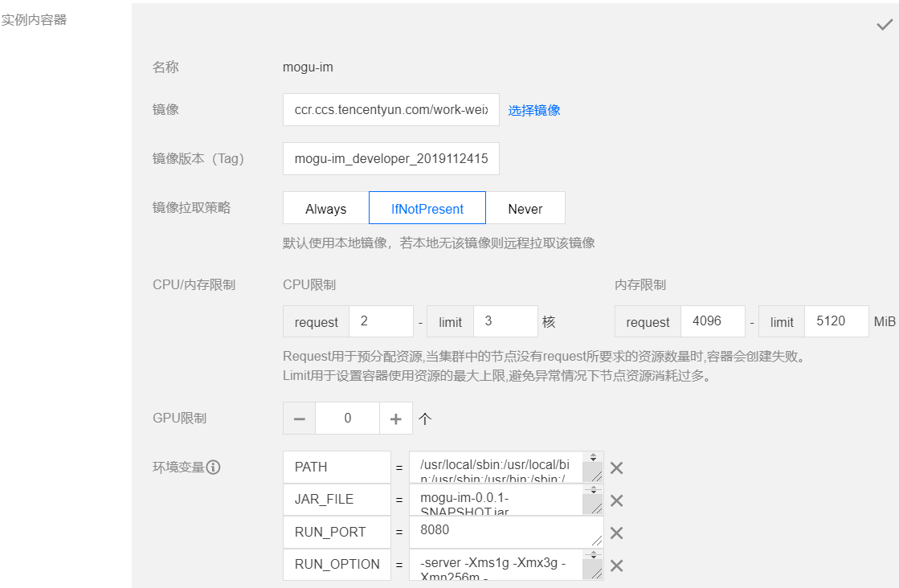Remove the JAR_FILE environment variable

(616, 500)
